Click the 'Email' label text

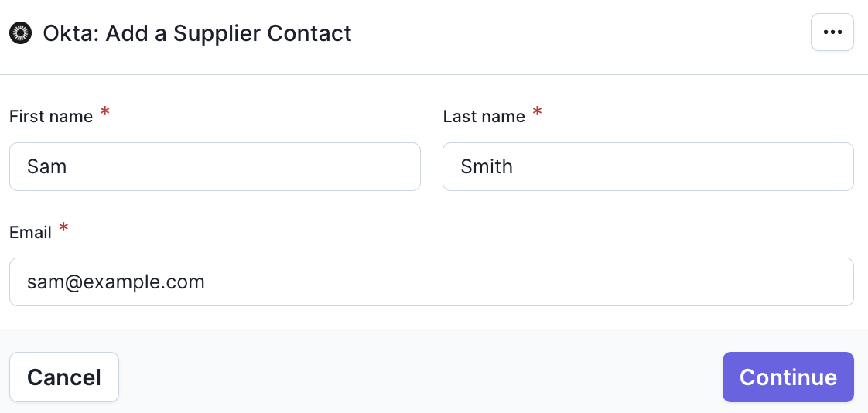tap(30, 233)
